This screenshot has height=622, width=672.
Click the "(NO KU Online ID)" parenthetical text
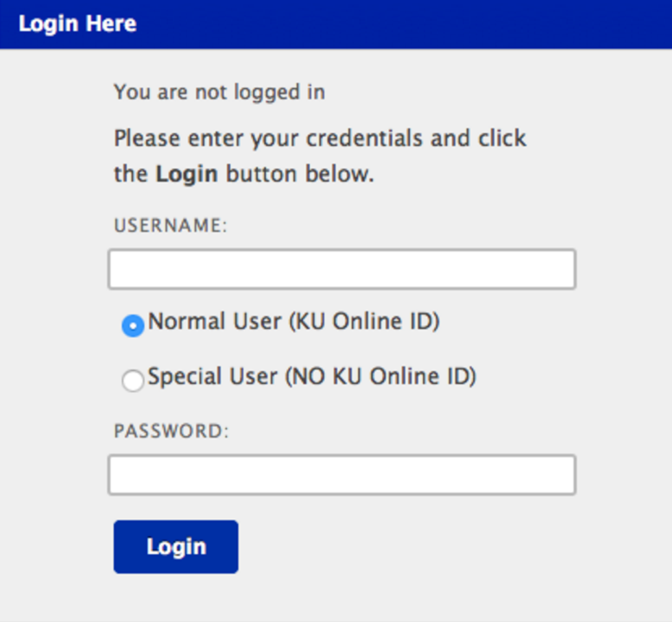coord(380,376)
